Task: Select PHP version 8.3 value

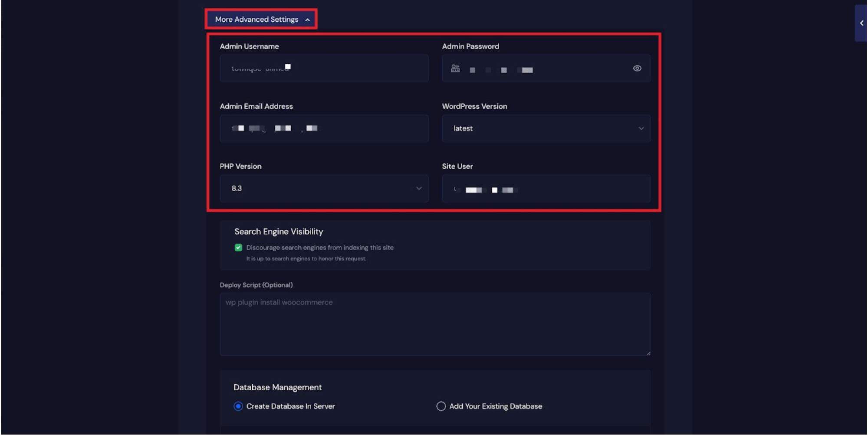Action: [x=237, y=188]
